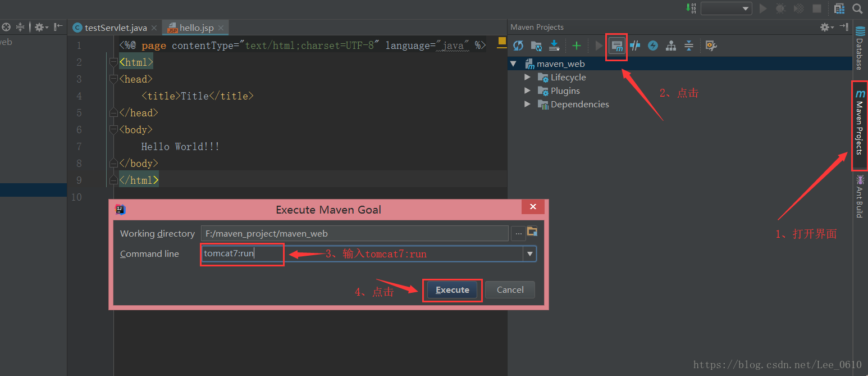Open the run configuration dropdown
868x376 pixels.
tap(726, 8)
